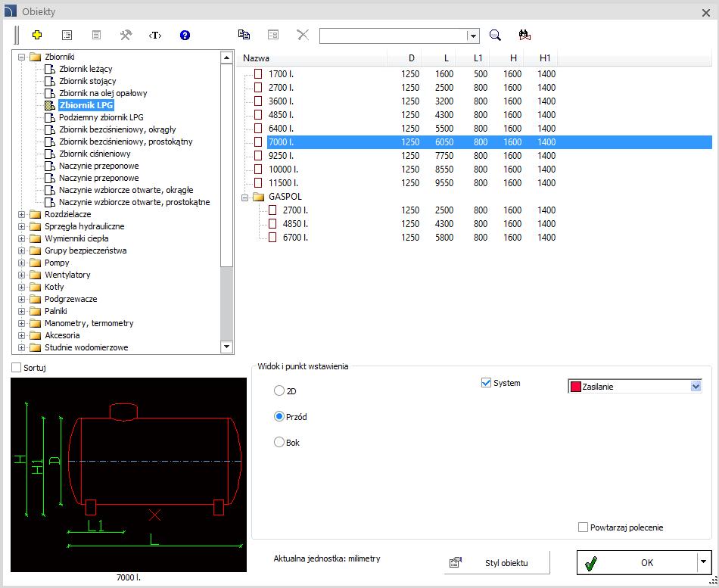This screenshot has width=719, height=588.
Task: Click the yellow plus add-new toolbar icon
Action: click(x=37, y=35)
